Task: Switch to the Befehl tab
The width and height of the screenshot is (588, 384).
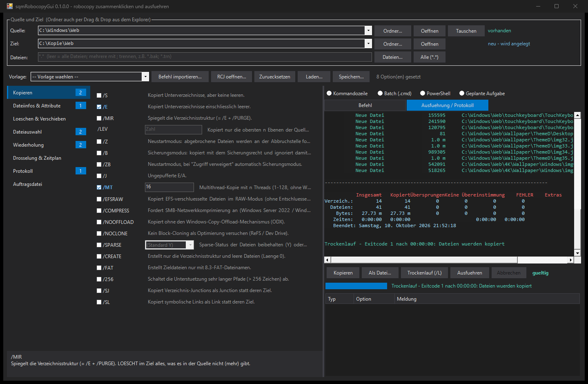Action: [x=365, y=105]
